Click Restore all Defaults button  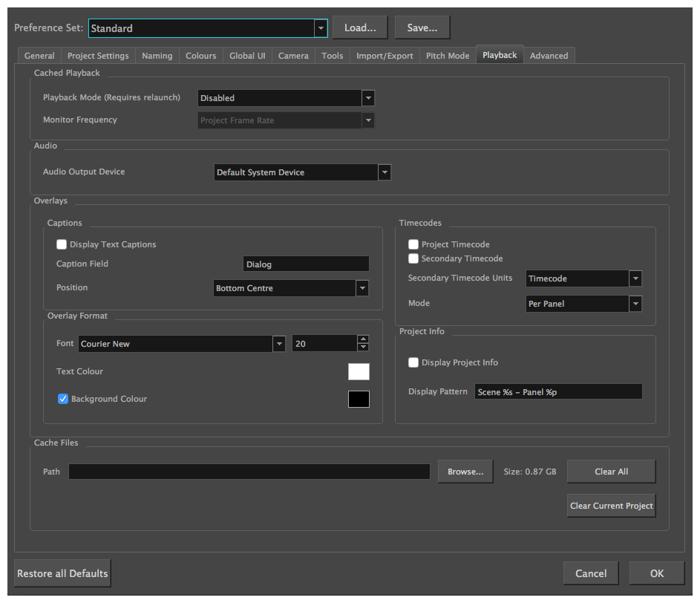(x=62, y=573)
